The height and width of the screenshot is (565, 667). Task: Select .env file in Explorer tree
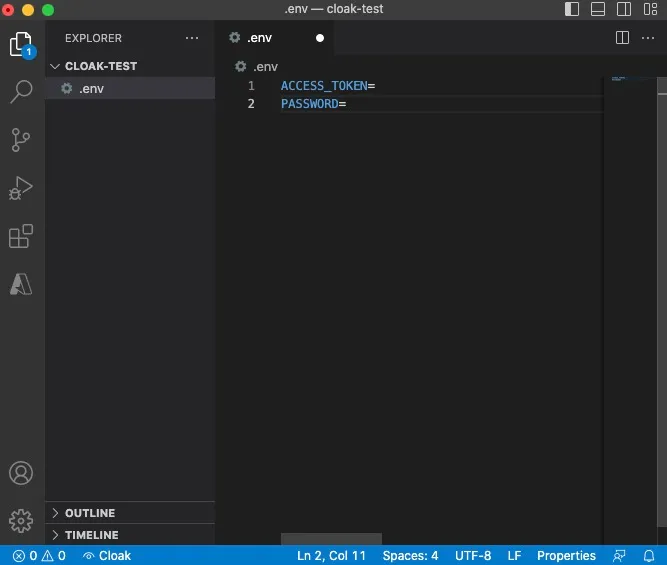pos(130,88)
